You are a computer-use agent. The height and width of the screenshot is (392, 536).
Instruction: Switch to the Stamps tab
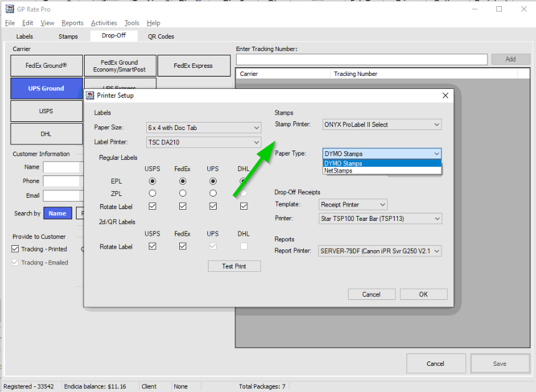(68, 36)
